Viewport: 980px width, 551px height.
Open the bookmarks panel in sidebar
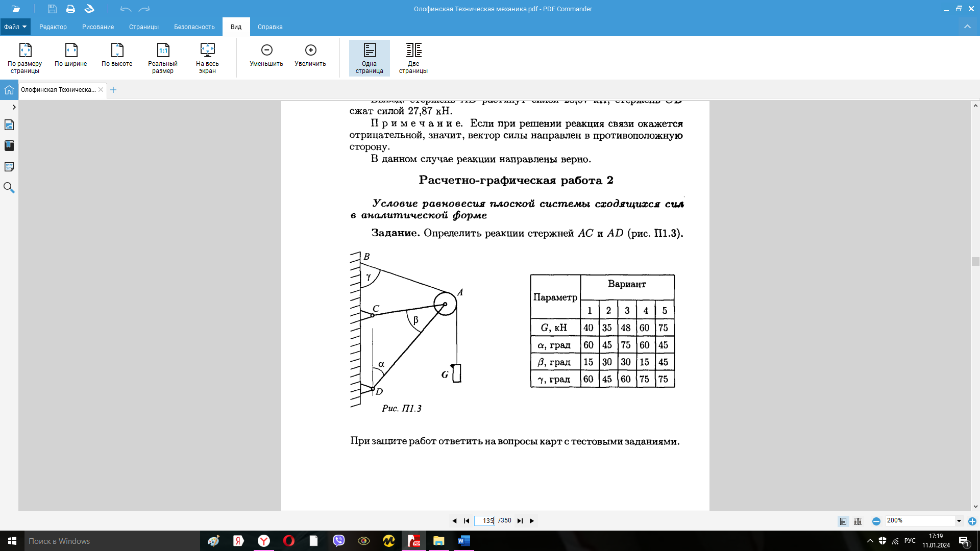tap(9, 146)
